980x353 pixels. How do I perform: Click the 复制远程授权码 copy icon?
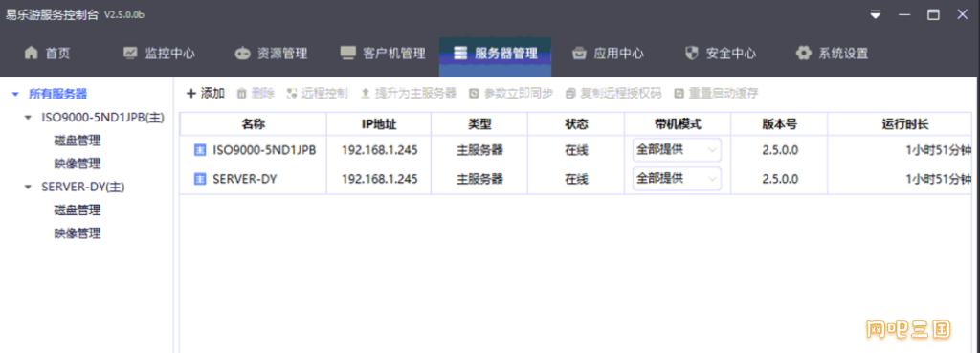pyautogui.click(x=570, y=94)
